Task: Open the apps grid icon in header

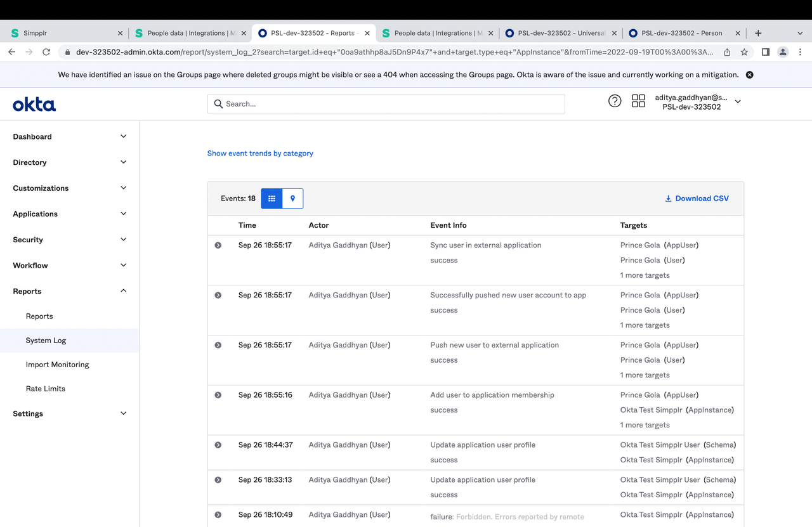Action: click(x=638, y=101)
